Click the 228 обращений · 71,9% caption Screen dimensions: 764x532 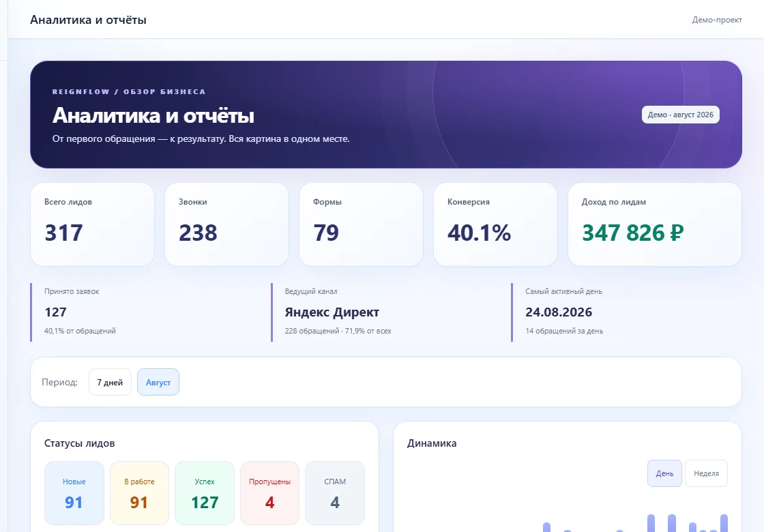coord(338,331)
